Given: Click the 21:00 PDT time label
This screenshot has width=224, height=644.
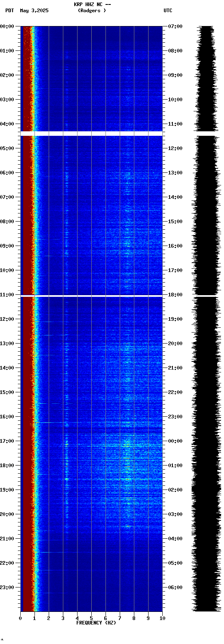Looking at the screenshot, I should pos(7,539).
